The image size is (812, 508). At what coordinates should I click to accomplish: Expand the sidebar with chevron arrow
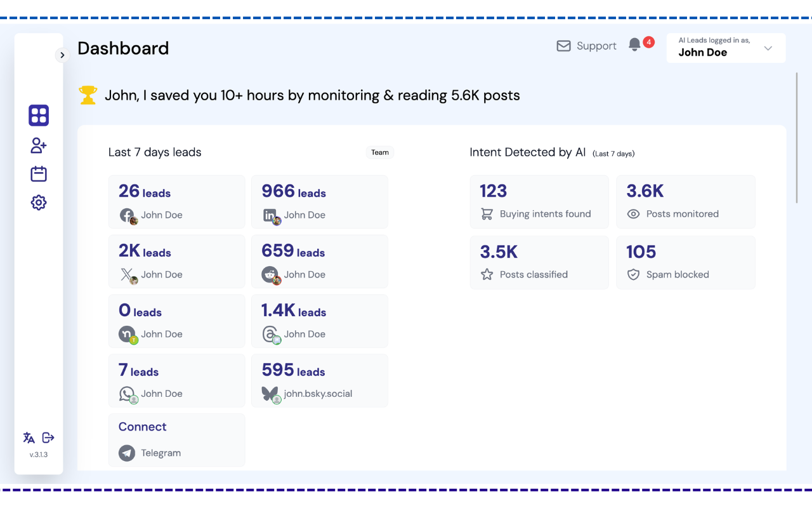tap(62, 55)
